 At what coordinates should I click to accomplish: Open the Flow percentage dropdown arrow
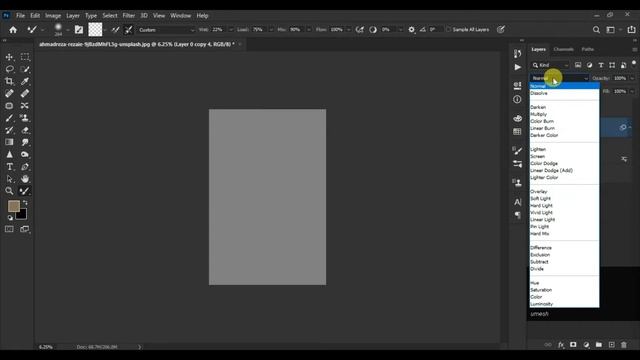coord(349,30)
